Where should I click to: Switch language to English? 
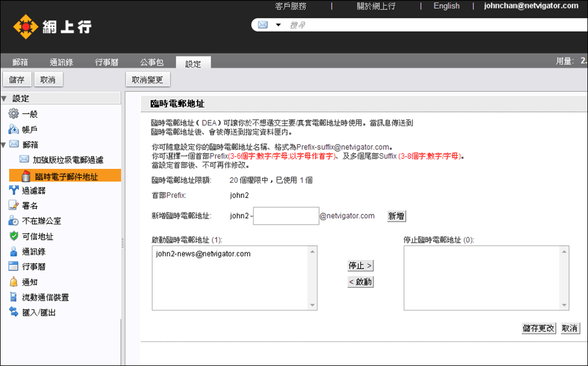[446, 6]
